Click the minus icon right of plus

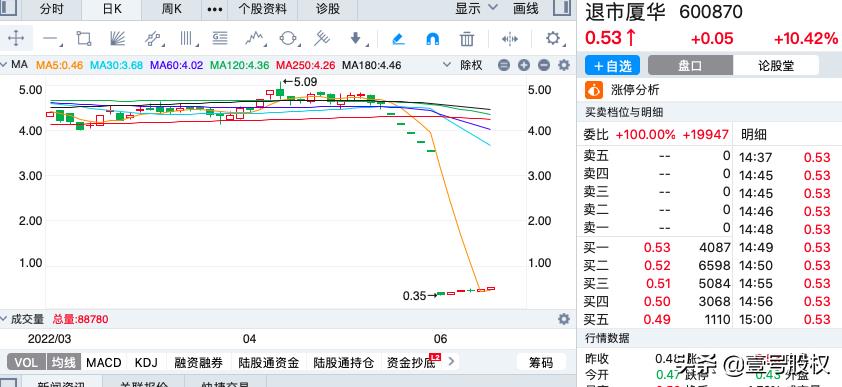tap(544, 65)
